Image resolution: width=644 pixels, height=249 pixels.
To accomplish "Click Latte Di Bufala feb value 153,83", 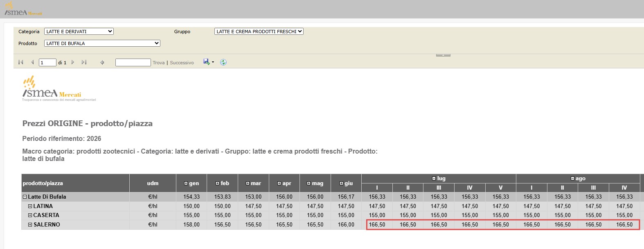I will [223, 197].
